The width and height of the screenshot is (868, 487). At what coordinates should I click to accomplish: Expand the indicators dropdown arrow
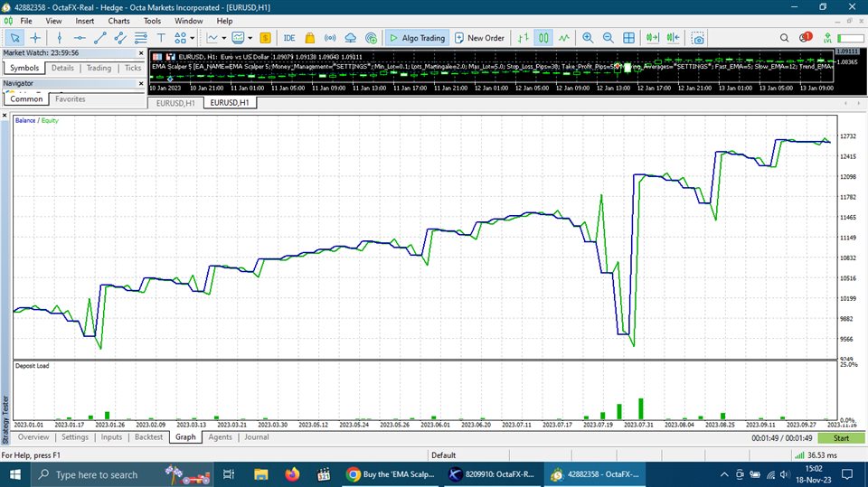pos(223,38)
